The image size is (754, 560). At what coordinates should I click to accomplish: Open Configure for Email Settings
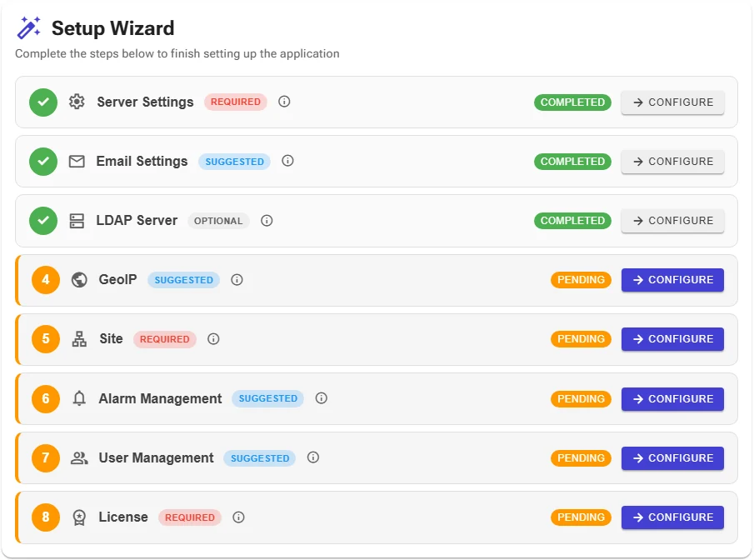[x=672, y=161]
